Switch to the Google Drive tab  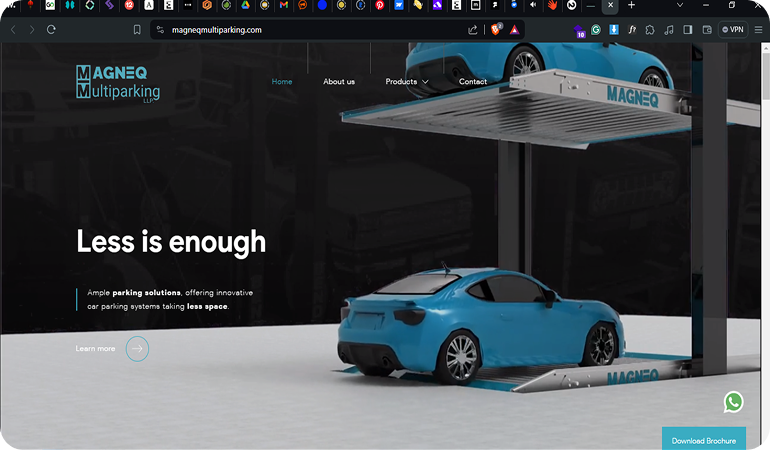point(246,5)
